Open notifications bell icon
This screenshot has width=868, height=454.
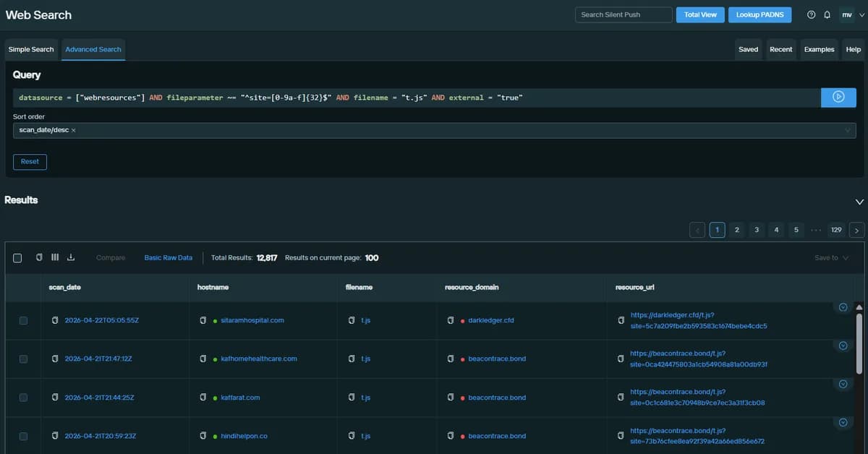pos(827,14)
